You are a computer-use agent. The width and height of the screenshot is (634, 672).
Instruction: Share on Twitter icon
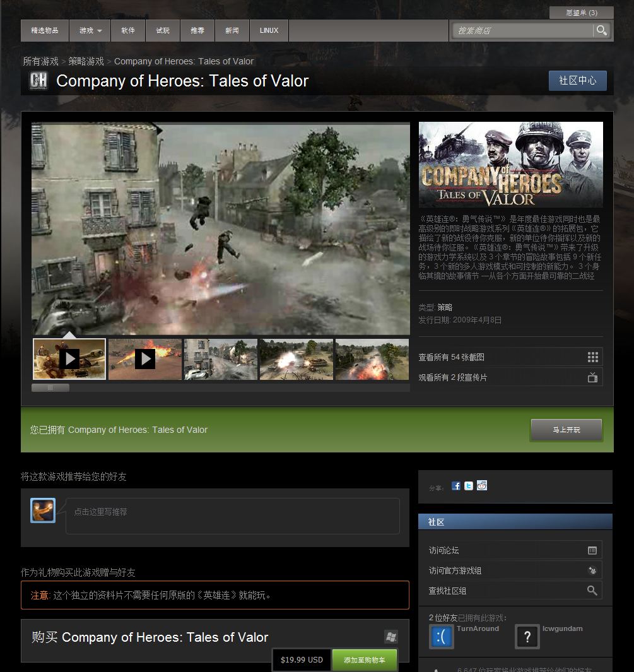click(x=469, y=486)
